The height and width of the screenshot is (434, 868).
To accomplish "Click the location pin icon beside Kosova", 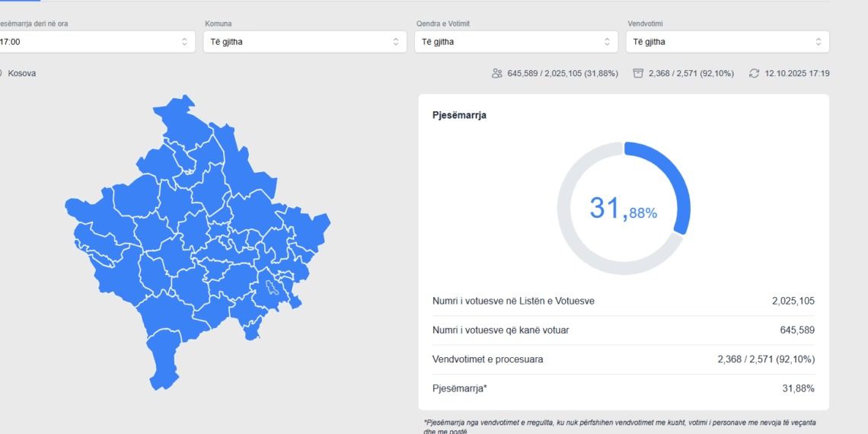I will click(x=1, y=73).
